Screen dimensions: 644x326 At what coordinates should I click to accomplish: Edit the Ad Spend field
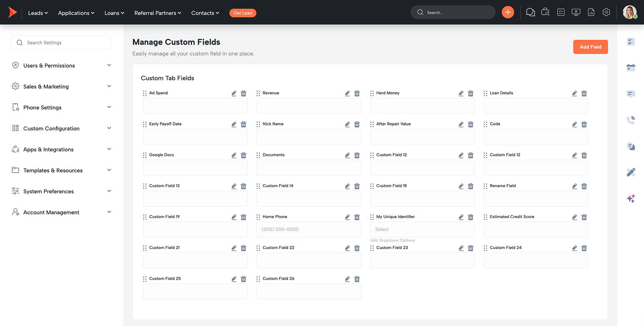234,93
